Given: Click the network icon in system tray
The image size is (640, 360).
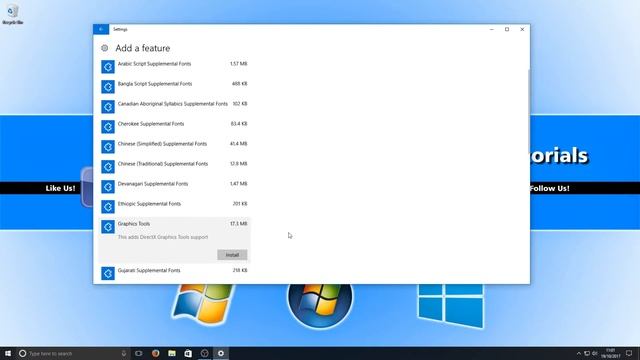Looking at the screenshot, I should click(587, 353).
